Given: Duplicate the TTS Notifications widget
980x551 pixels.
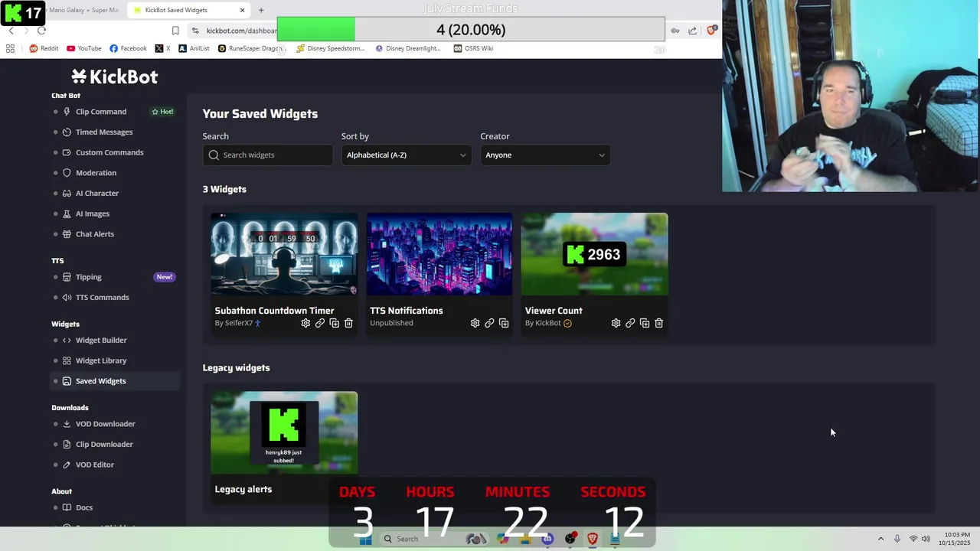Looking at the screenshot, I should [x=504, y=323].
